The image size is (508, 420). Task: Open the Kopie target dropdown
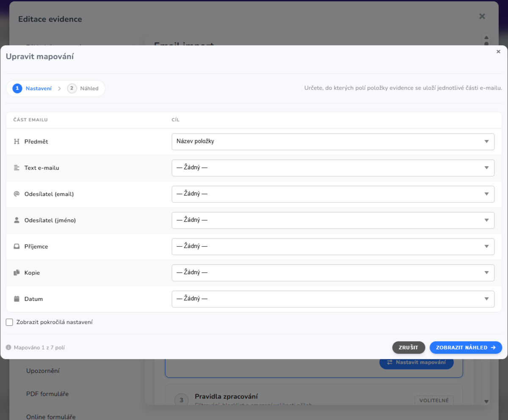[x=333, y=273]
